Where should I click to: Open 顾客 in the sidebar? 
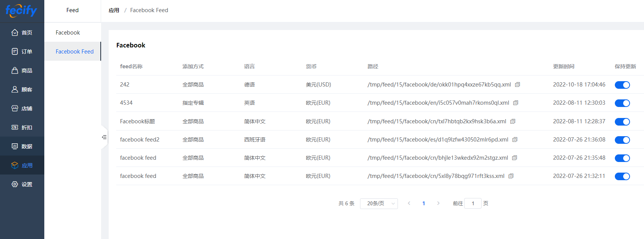22,90
